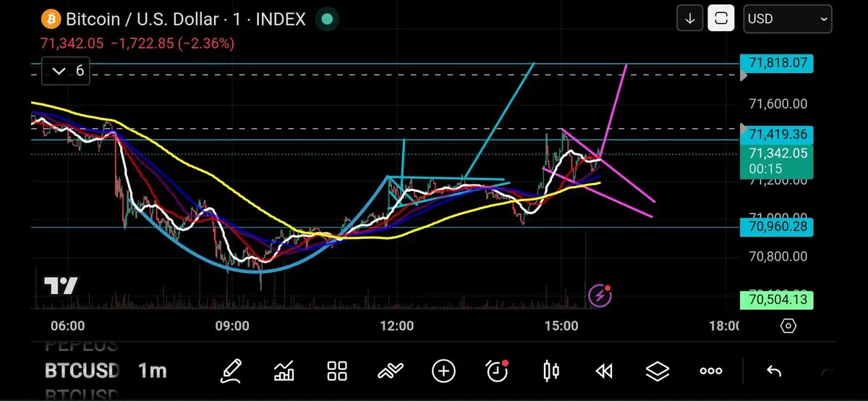Tap the Bitcoin symbol logo icon
The image size is (868, 401).
click(50, 19)
